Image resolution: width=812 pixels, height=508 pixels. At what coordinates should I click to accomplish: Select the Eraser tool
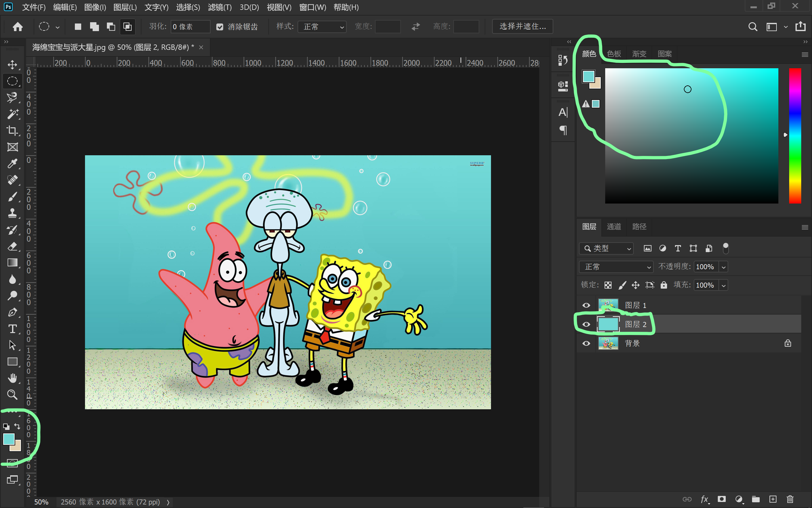coord(12,246)
